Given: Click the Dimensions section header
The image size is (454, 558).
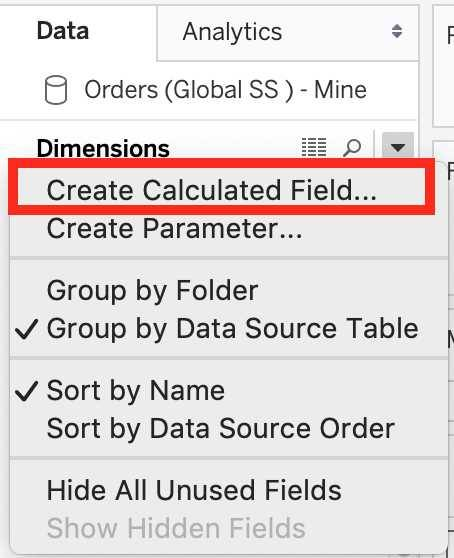Looking at the screenshot, I should pos(103,148).
